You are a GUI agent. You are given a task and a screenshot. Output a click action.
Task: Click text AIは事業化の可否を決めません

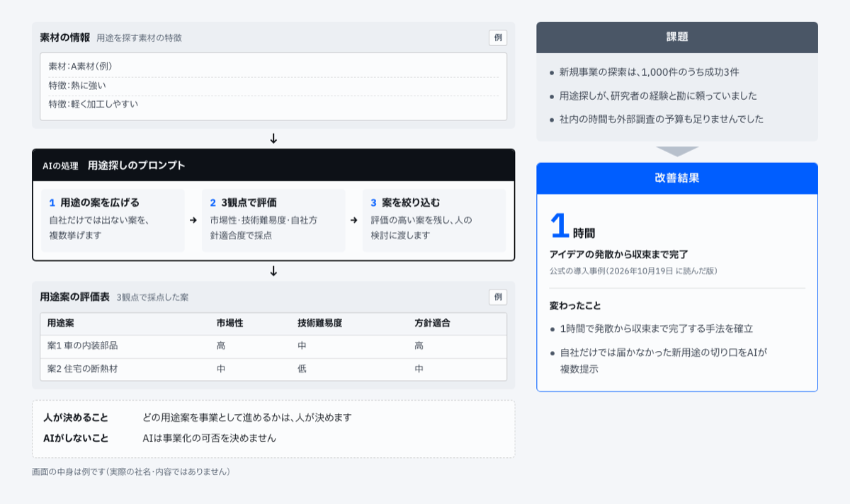pyautogui.click(x=210, y=438)
